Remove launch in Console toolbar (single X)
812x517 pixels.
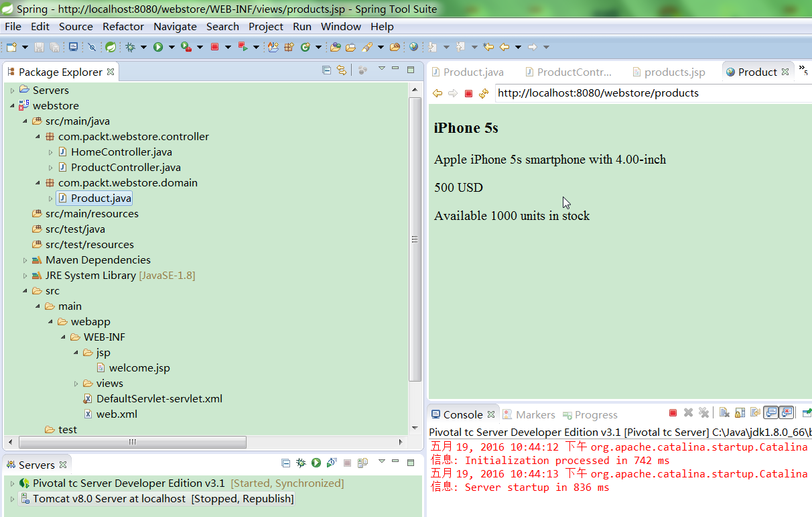point(688,413)
